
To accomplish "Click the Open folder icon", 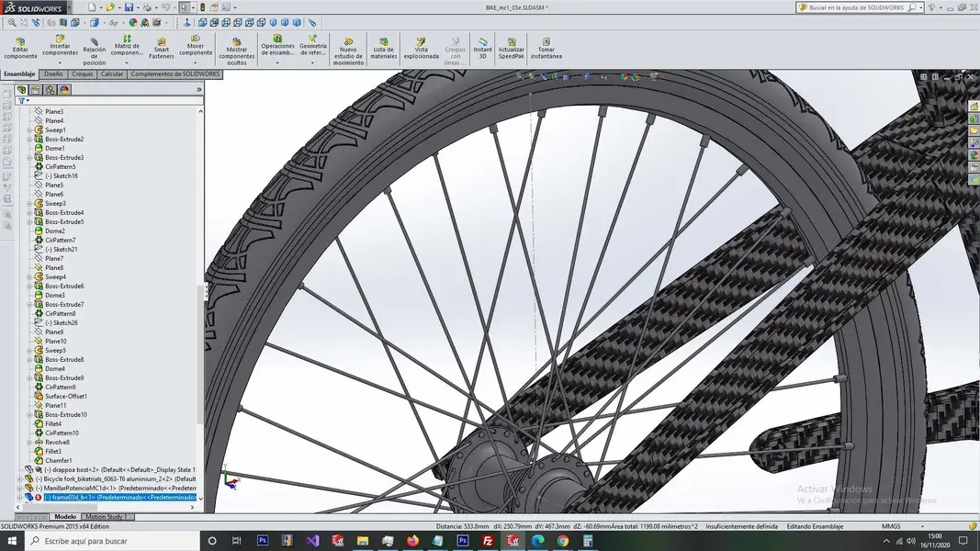I will 110,7.
